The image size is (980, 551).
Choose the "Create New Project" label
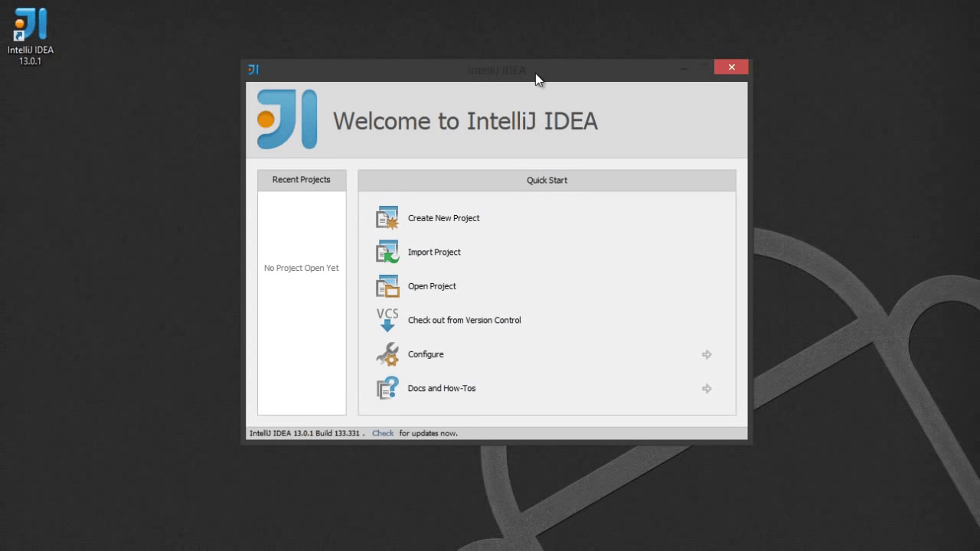click(444, 218)
